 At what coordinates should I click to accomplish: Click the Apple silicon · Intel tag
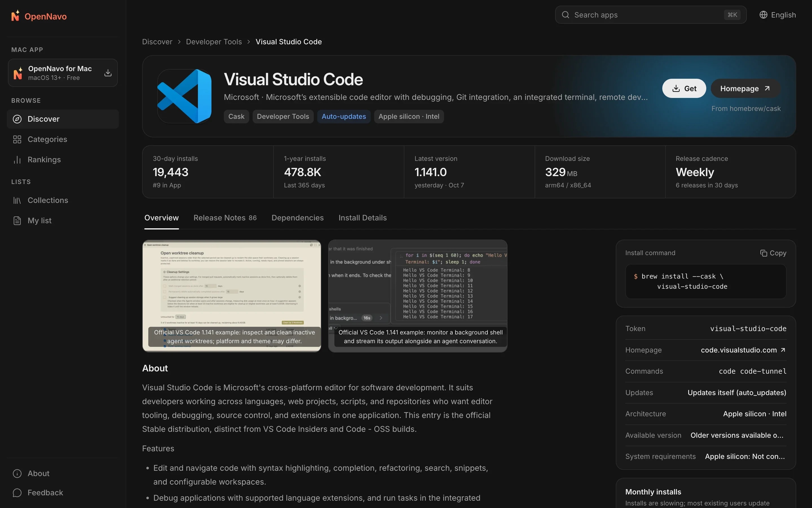(409, 117)
